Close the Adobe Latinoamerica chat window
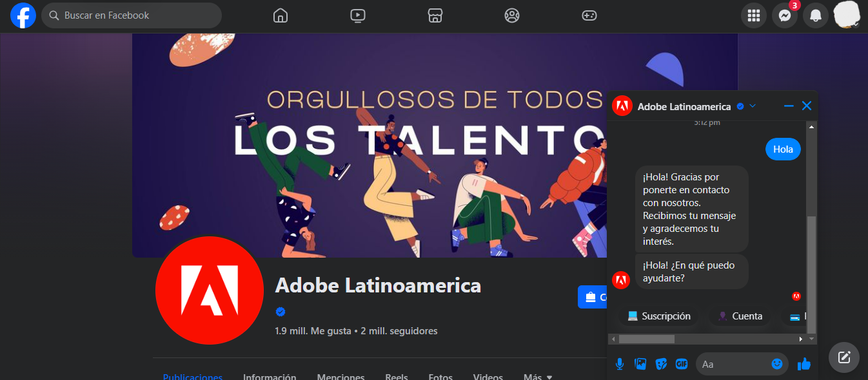 pyautogui.click(x=806, y=106)
